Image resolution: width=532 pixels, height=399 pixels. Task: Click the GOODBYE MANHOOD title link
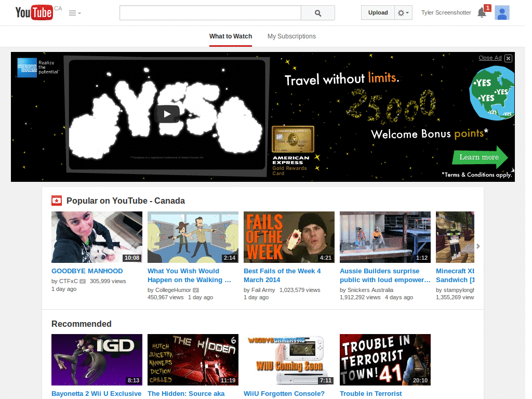(87, 271)
